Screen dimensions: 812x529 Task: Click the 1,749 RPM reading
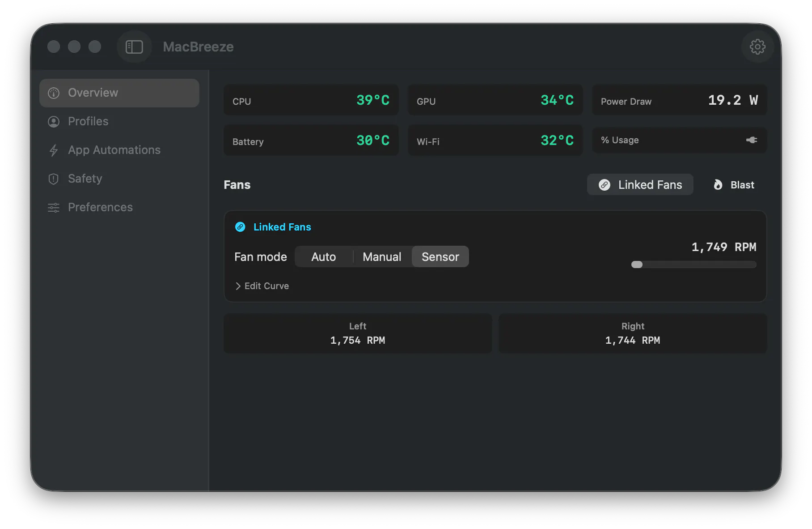pos(724,247)
